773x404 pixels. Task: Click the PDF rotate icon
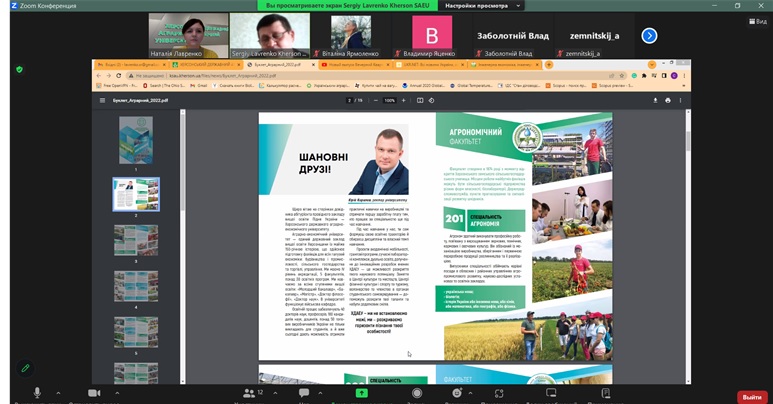pyautogui.click(x=431, y=100)
